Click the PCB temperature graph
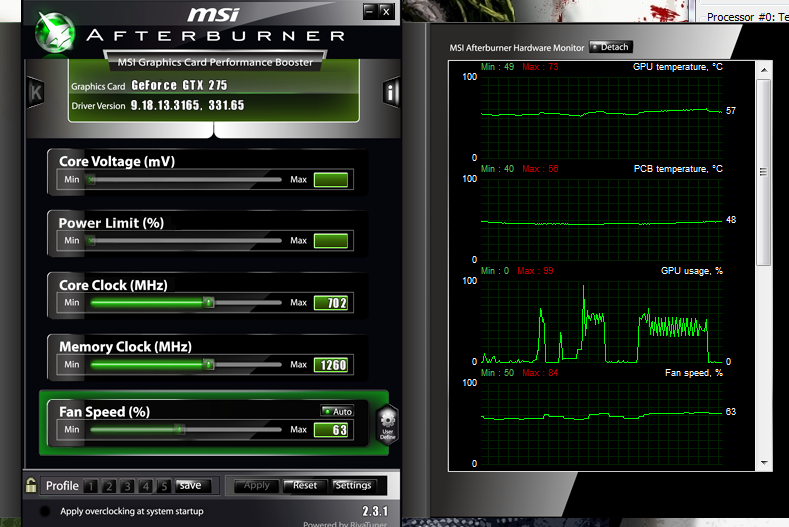Viewport: 789px width, 527px height. [x=602, y=219]
